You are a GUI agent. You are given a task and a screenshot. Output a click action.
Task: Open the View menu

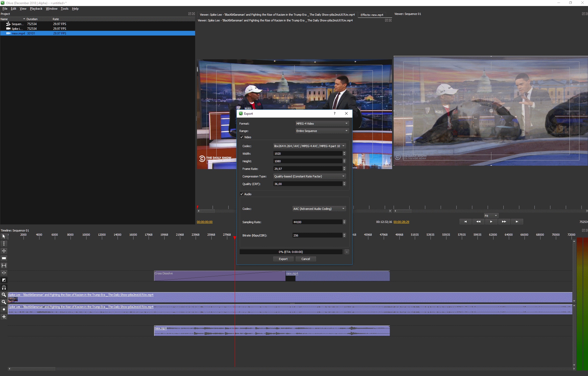click(x=23, y=8)
